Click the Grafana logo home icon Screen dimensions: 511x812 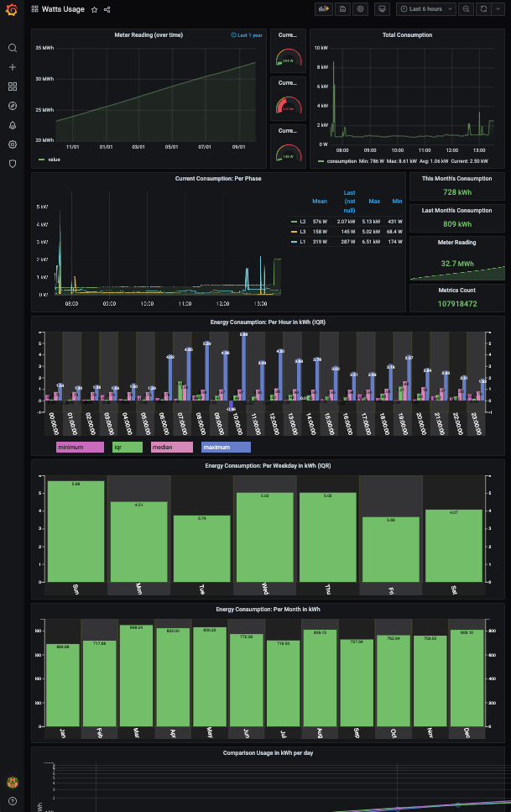click(12, 9)
